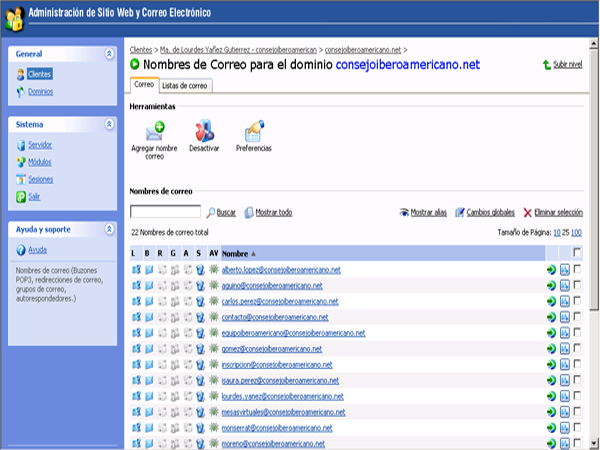Check the alberto.lopez row checkbox
The width and height of the screenshot is (600, 450).
(577, 269)
